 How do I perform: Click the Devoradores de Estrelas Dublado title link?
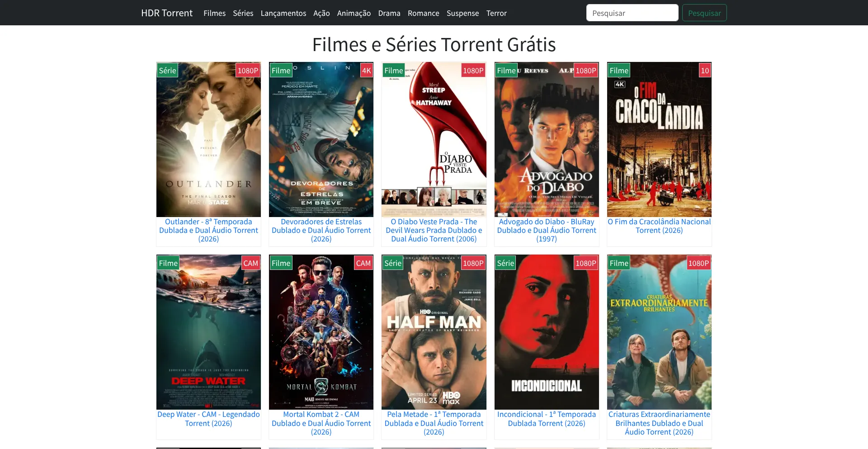click(321, 230)
